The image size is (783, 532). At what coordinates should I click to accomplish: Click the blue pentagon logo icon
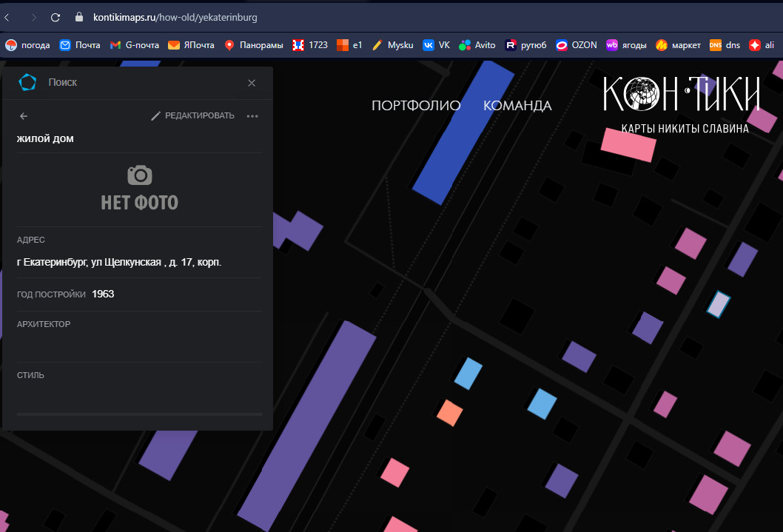27,82
